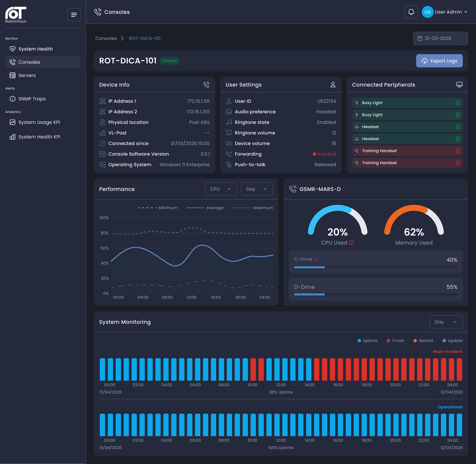Toggle the Uptime legend item
Screen dimensions: 476x464
[x=367, y=340]
